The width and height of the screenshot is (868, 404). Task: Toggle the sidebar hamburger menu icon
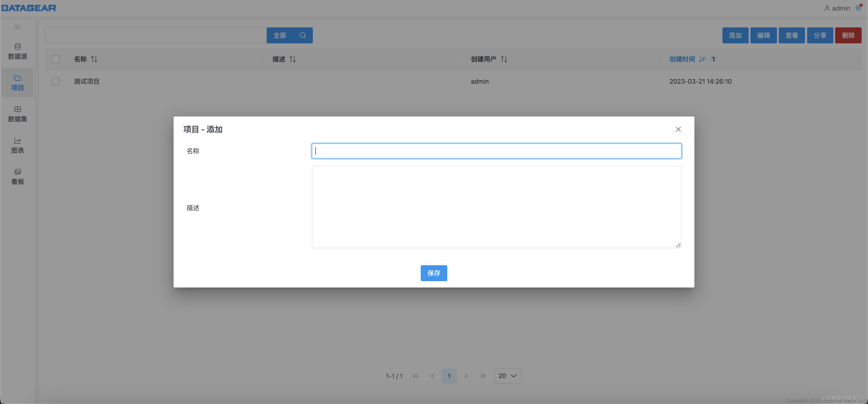(17, 27)
